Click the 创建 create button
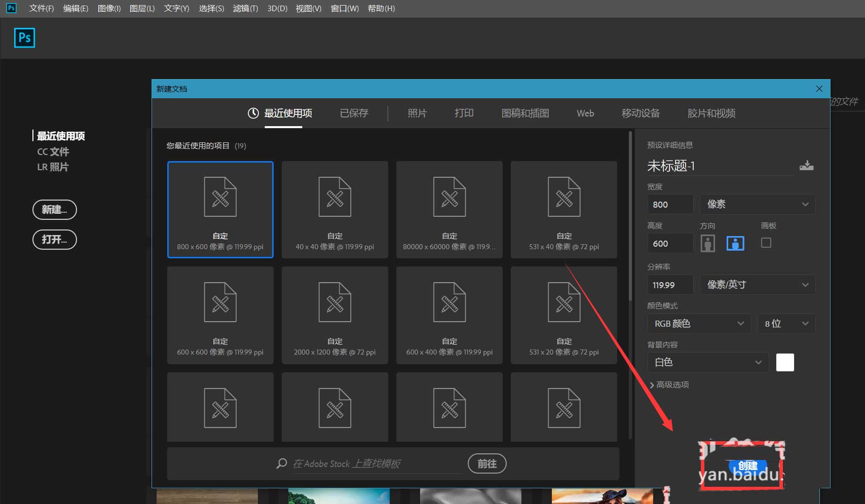Screen dimensions: 865x504 (x=748, y=466)
